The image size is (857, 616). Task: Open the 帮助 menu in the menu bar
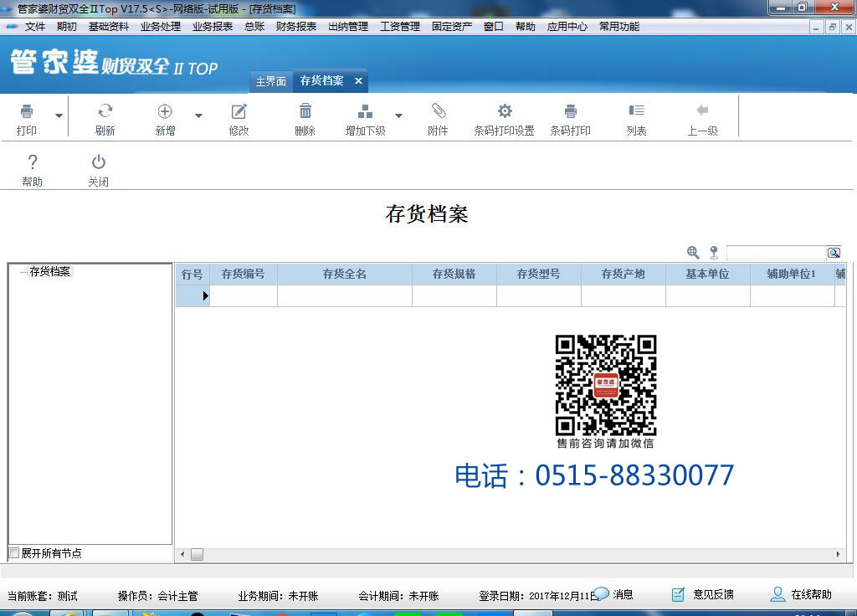point(526,26)
